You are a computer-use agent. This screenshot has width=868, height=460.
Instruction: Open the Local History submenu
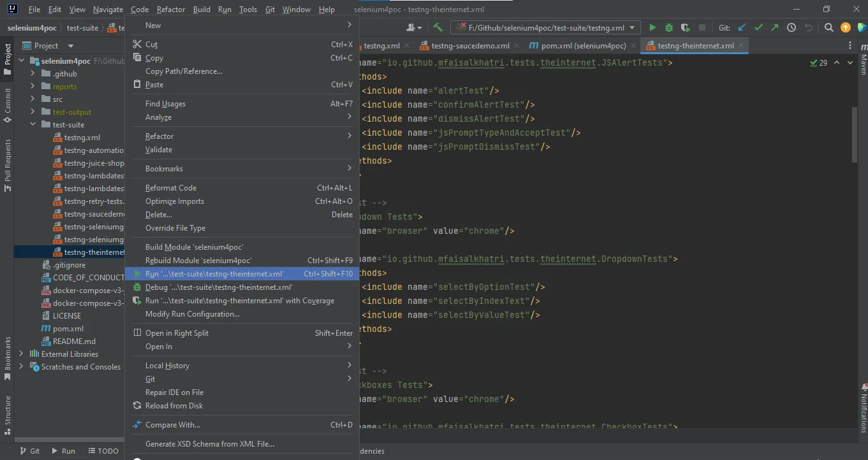[x=242, y=366]
